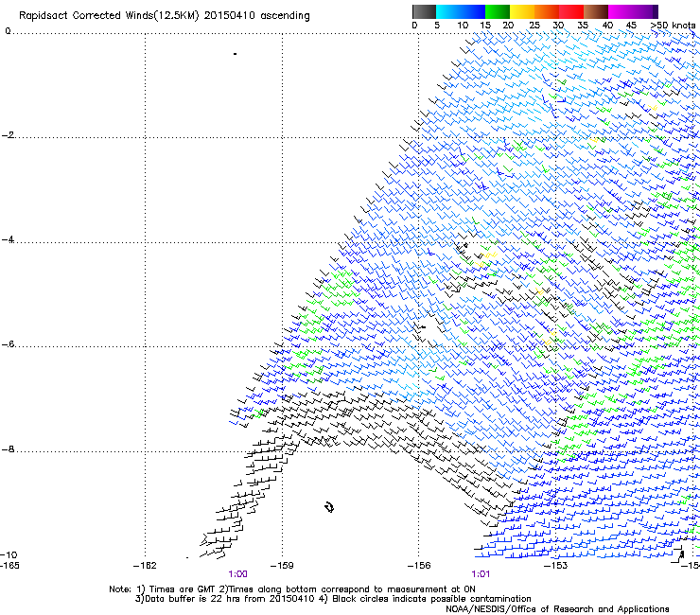
Task: Click the 'Times are GMT' note line
Action: (x=292, y=589)
